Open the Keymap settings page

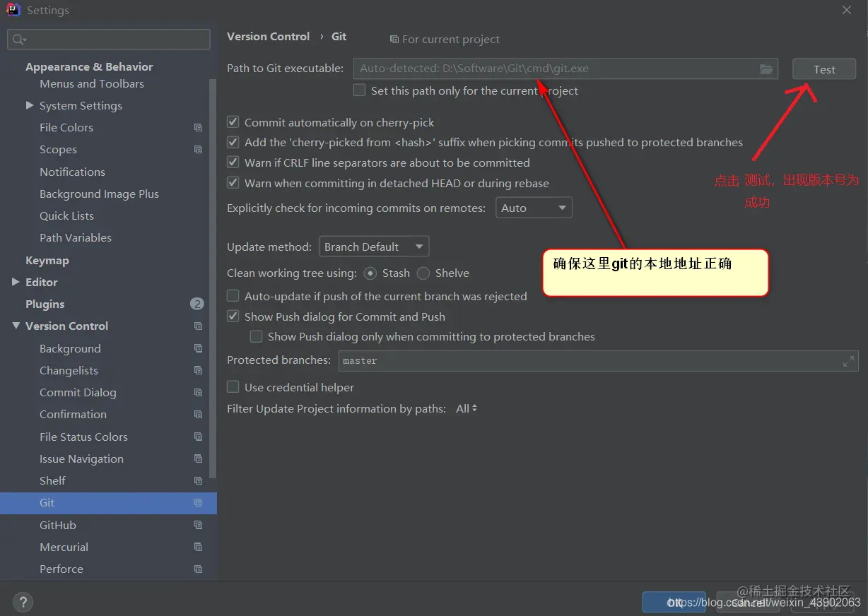(x=47, y=260)
